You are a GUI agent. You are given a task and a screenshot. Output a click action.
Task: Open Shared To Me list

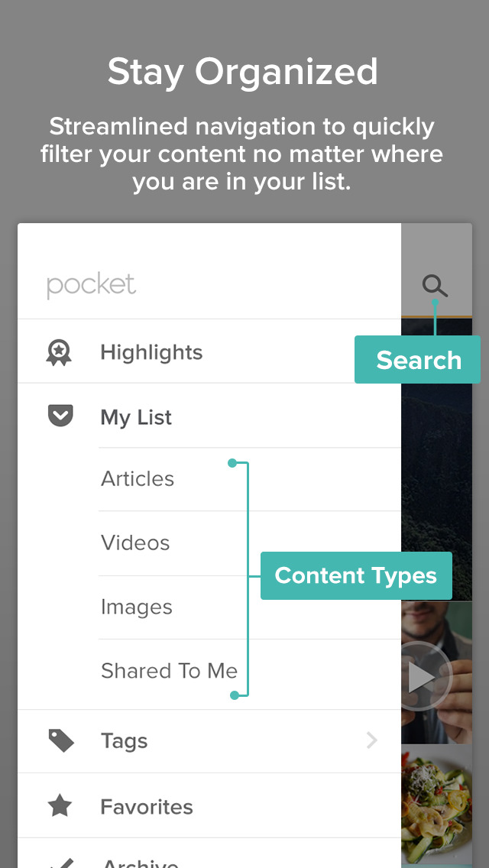[x=250, y=672]
